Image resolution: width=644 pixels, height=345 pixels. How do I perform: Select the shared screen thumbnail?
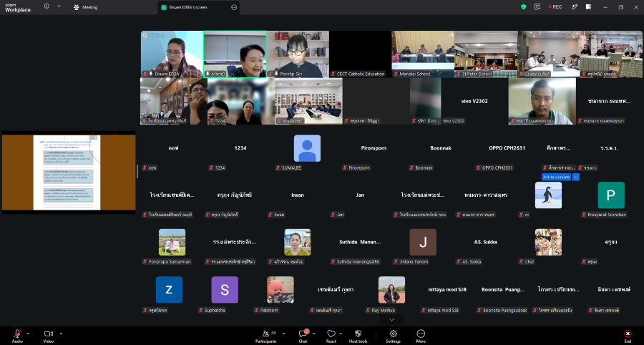[69, 172]
